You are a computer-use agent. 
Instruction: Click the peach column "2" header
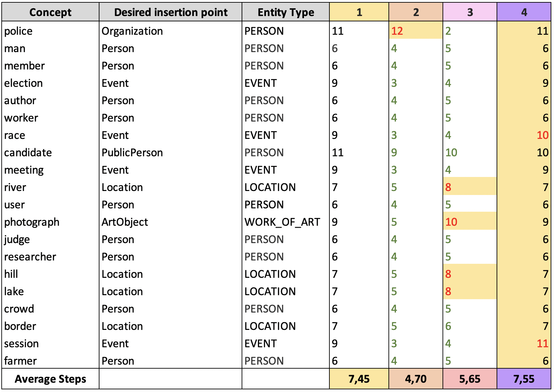[x=416, y=12]
